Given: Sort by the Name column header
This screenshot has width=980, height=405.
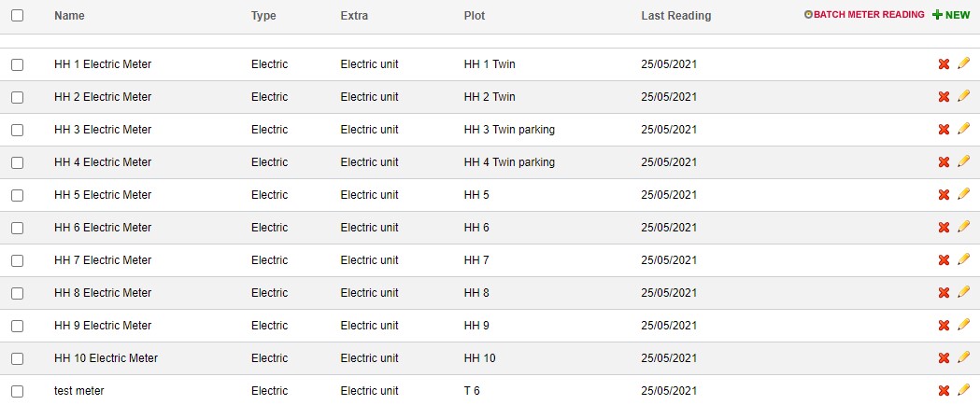Looking at the screenshot, I should (69, 16).
